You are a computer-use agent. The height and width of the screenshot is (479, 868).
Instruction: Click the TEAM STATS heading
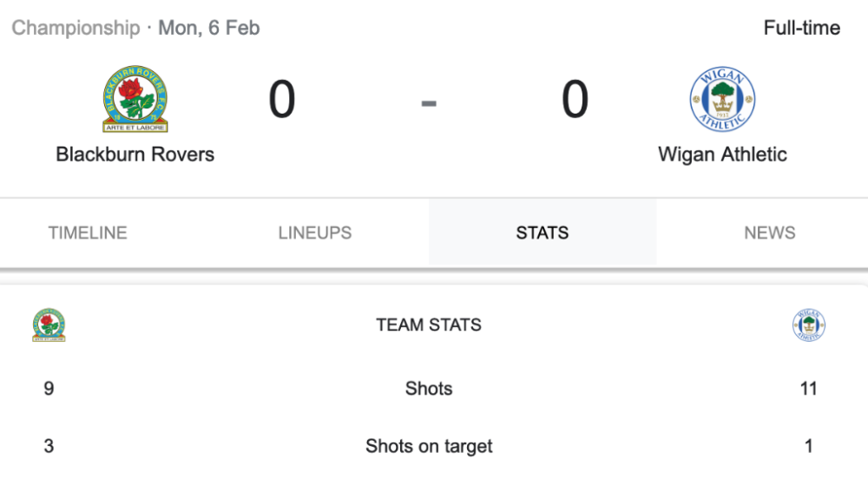[429, 325]
